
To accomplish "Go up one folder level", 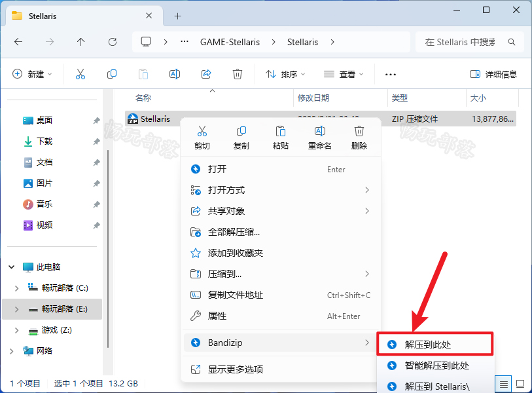I will [x=80, y=42].
